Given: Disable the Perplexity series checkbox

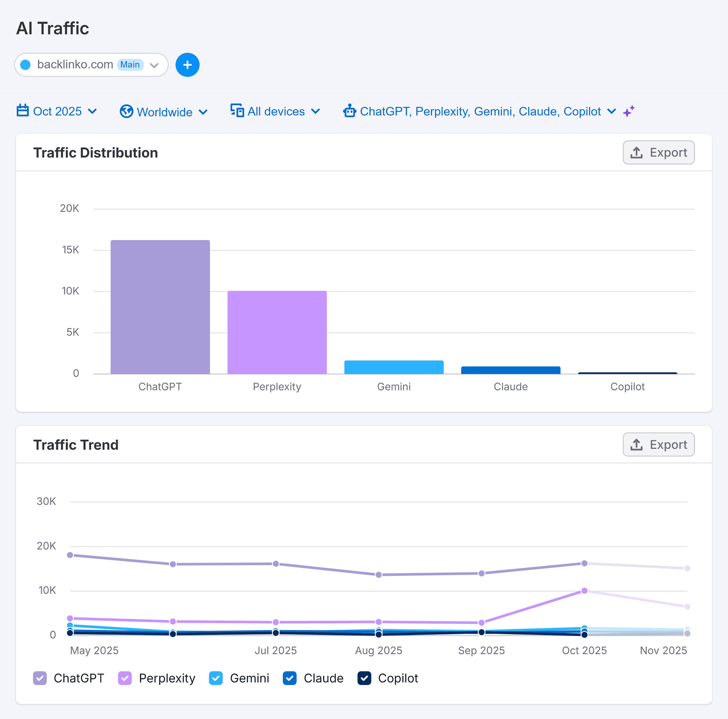Looking at the screenshot, I should pos(125,678).
